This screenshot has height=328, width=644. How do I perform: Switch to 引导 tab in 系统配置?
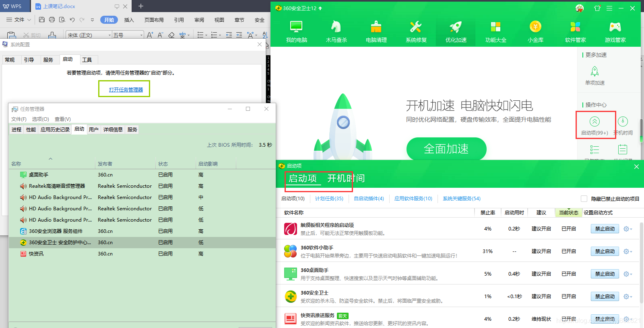click(x=29, y=60)
